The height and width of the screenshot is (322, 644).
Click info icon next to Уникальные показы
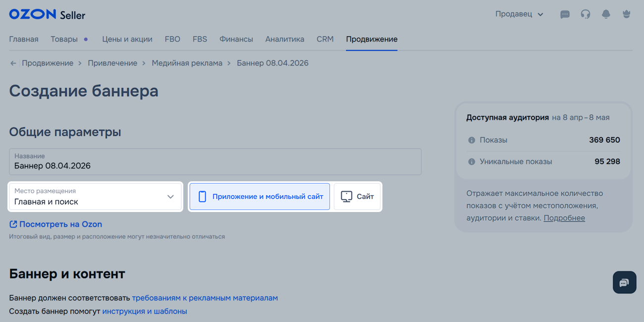472,162
